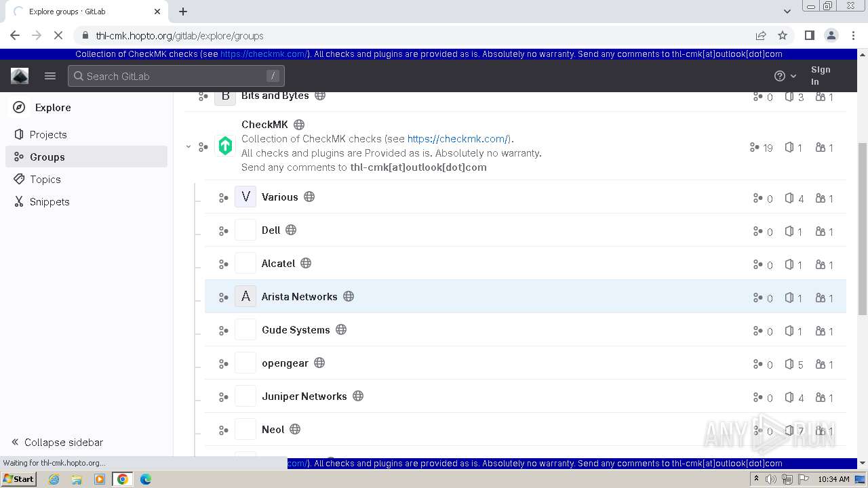This screenshot has width=868, height=488.
Task: Follow checkmk.com link in top banner
Action: [264, 54]
